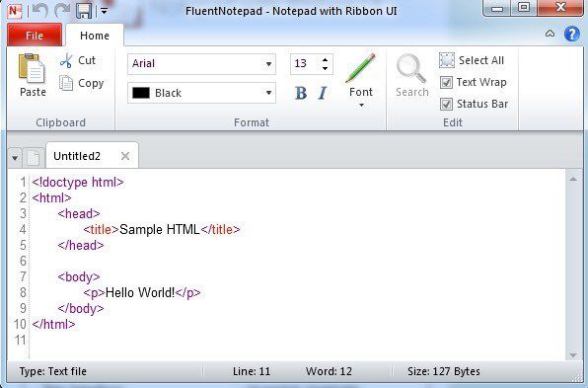Click the '<!doctype html>' line of code
Image resolution: width=588 pixels, height=388 pixels.
[78, 183]
